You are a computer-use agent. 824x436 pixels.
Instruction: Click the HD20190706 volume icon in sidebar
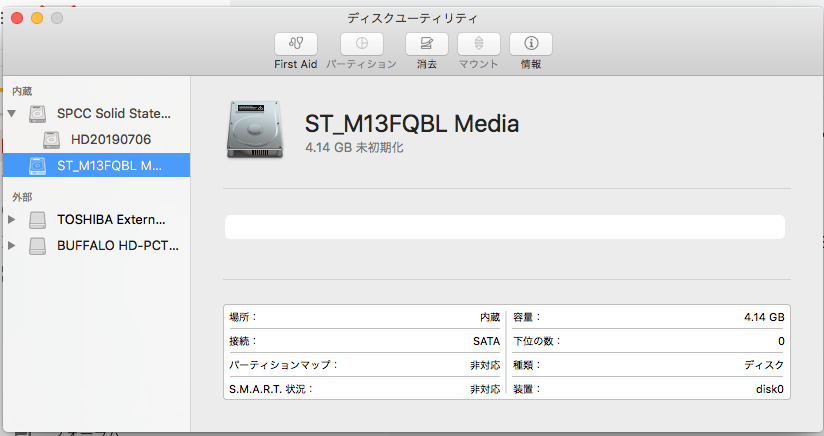51,139
